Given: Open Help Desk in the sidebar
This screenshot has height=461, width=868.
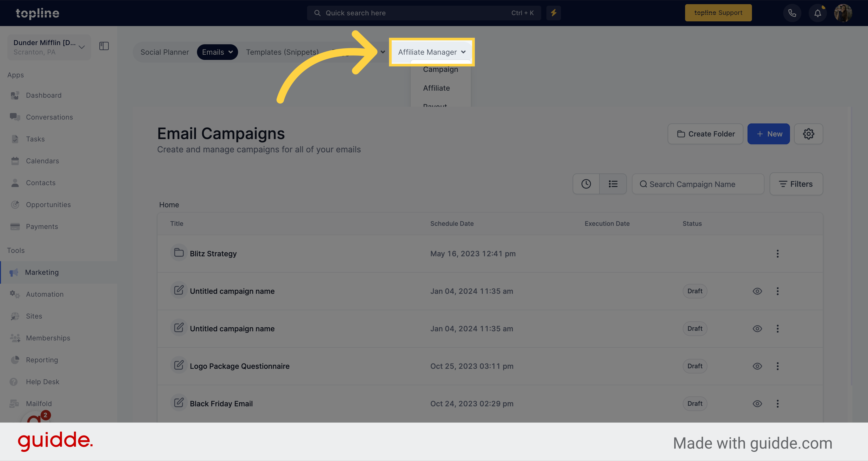Looking at the screenshot, I should pyautogui.click(x=43, y=382).
